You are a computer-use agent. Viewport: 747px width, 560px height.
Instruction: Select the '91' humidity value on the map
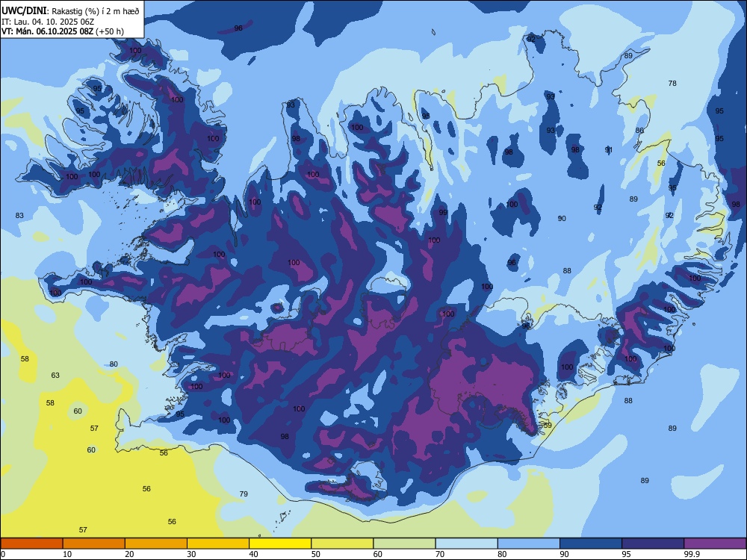click(x=608, y=150)
